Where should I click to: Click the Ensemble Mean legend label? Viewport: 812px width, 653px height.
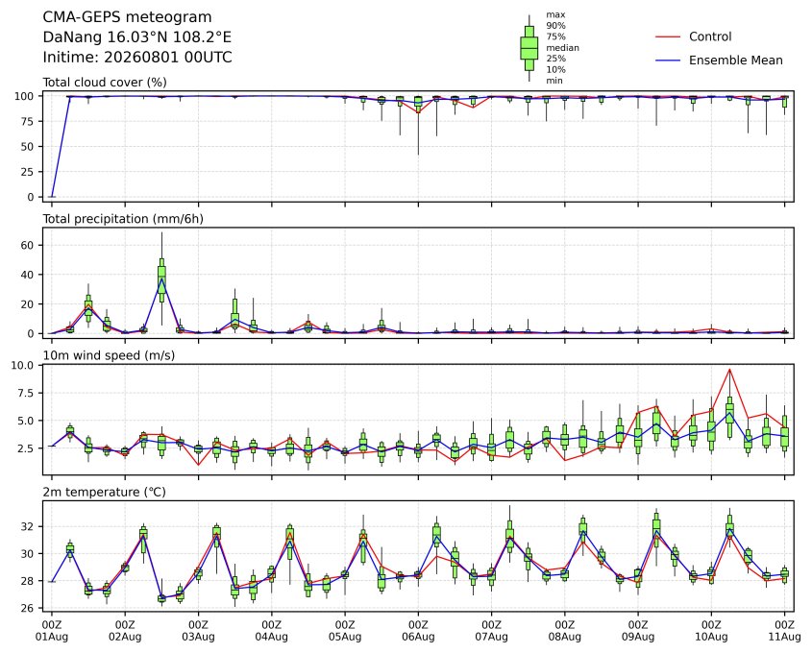point(735,60)
